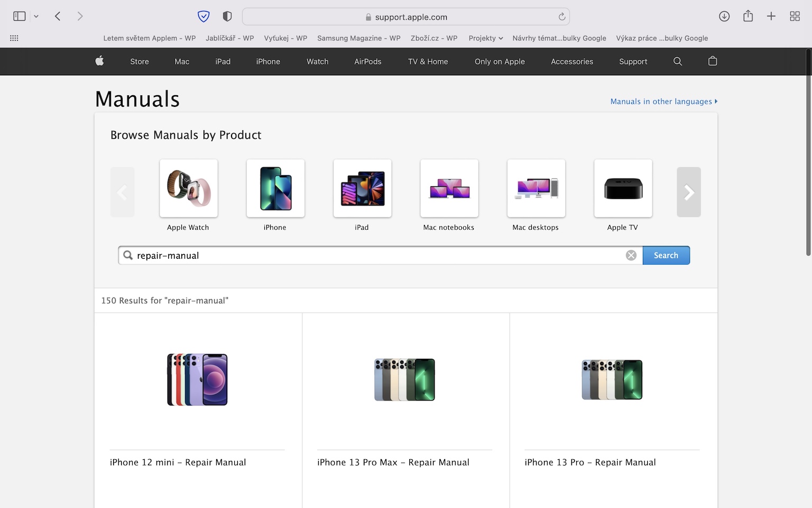Open the Samsung Magazine - WP bookmark
The image size is (812, 508).
point(359,38)
